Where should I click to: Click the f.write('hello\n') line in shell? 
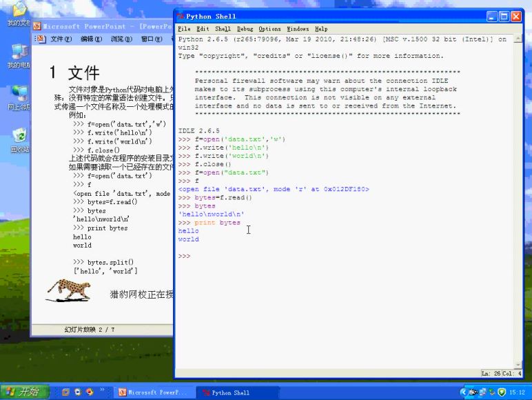[x=223, y=148]
